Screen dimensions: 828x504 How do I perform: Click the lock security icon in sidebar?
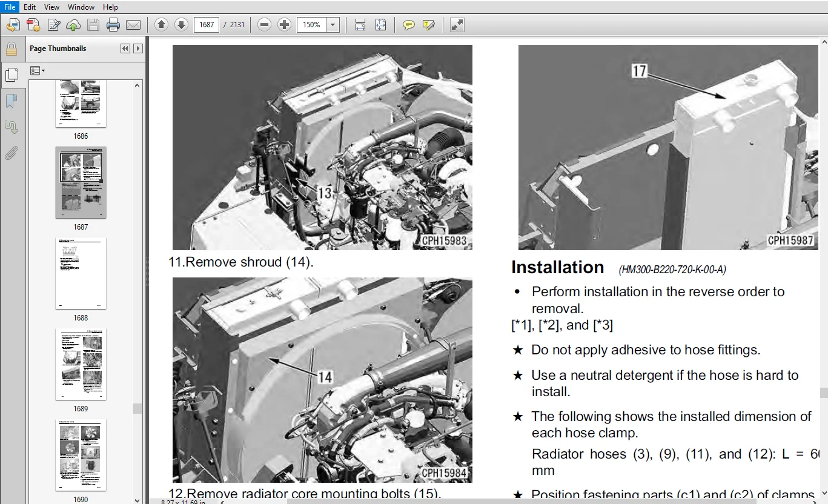pos(11,48)
